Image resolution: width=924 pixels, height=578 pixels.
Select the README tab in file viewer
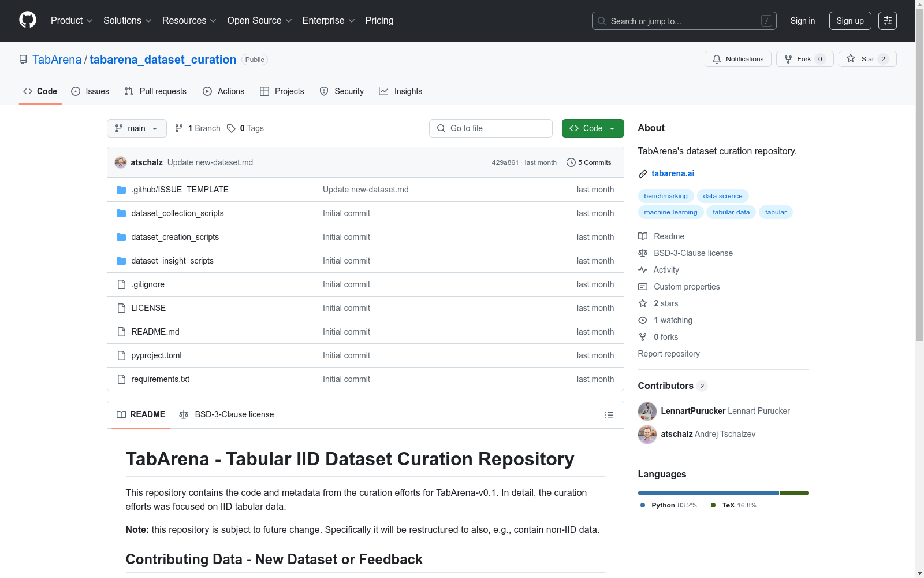pyautogui.click(x=141, y=414)
